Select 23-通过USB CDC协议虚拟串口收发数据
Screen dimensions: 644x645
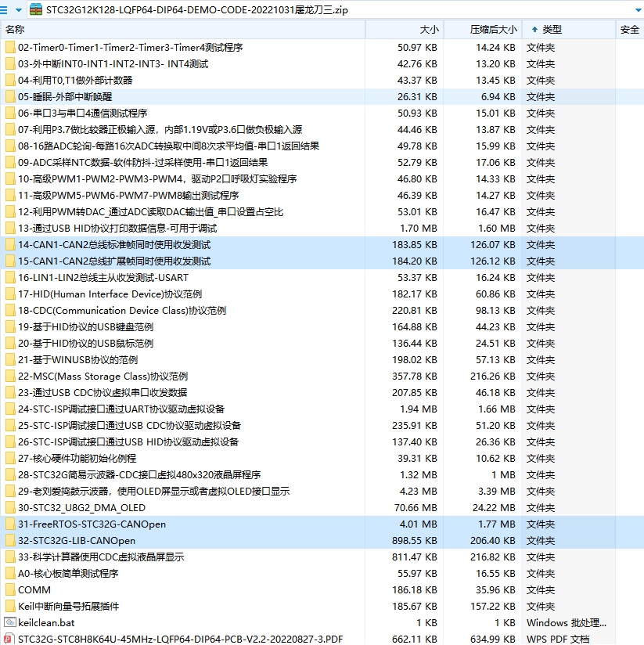tap(103, 393)
